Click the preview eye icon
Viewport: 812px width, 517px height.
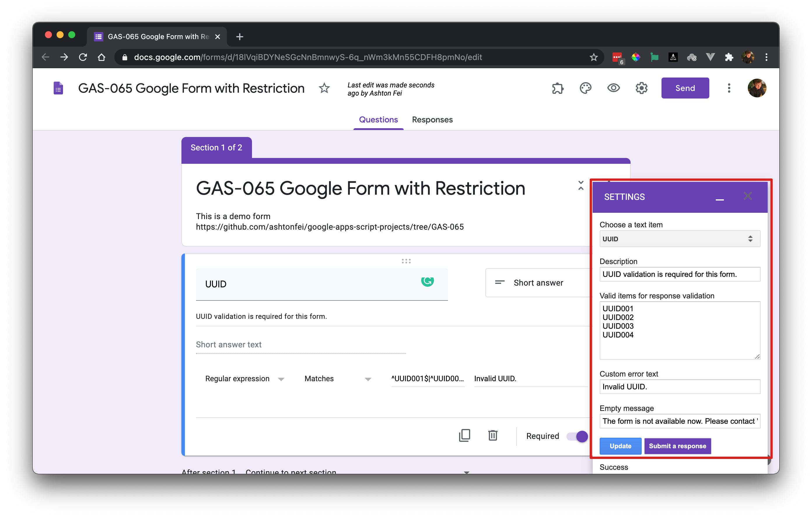click(613, 88)
